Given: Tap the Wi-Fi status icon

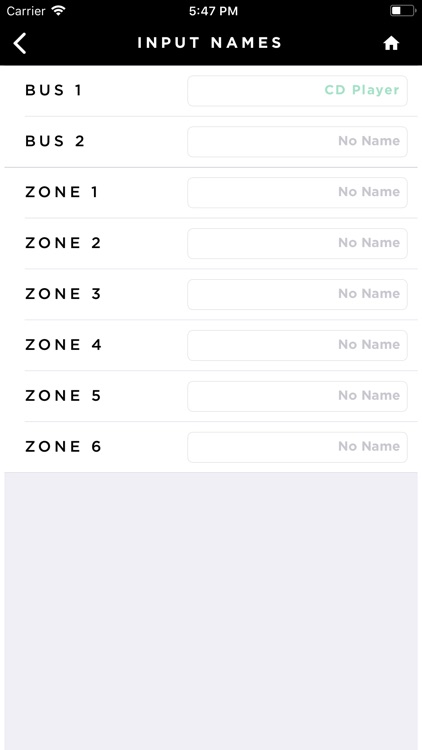Looking at the screenshot, I should 58,11.
